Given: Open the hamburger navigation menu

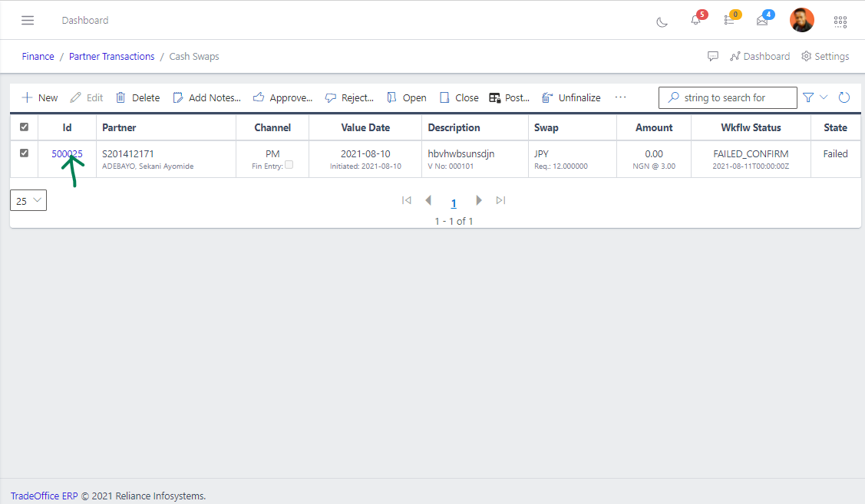Looking at the screenshot, I should tap(28, 20).
